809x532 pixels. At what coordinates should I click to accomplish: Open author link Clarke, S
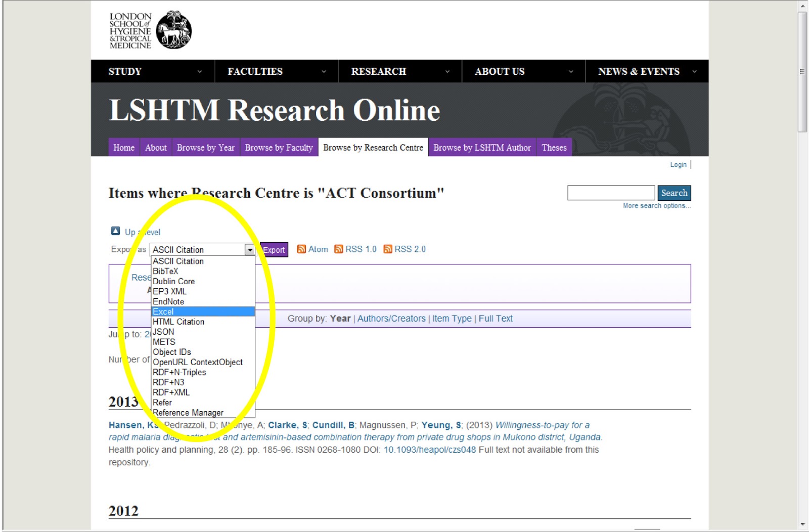[288, 425]
